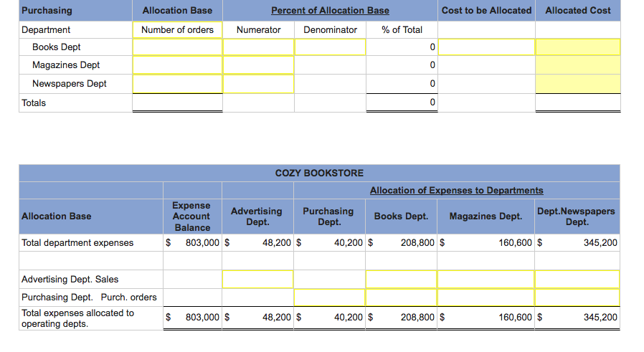Click the COZY BOOKSTORE title

click(320, 173)
